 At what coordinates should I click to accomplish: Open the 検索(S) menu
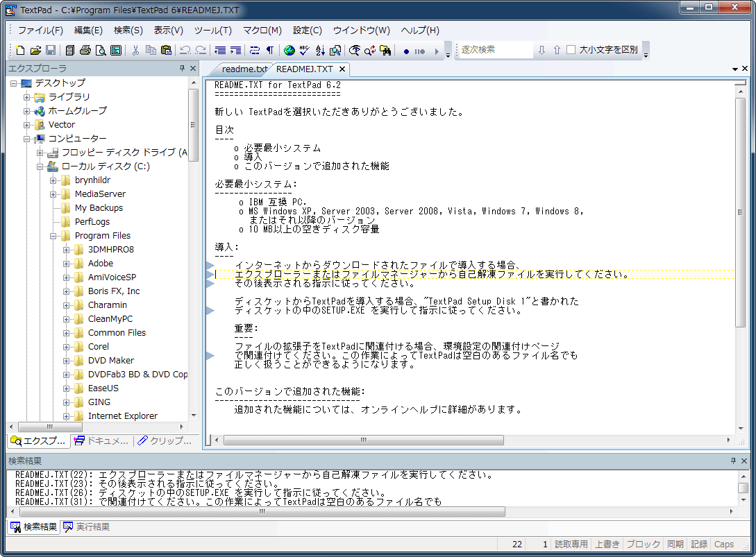pos(128,31)
